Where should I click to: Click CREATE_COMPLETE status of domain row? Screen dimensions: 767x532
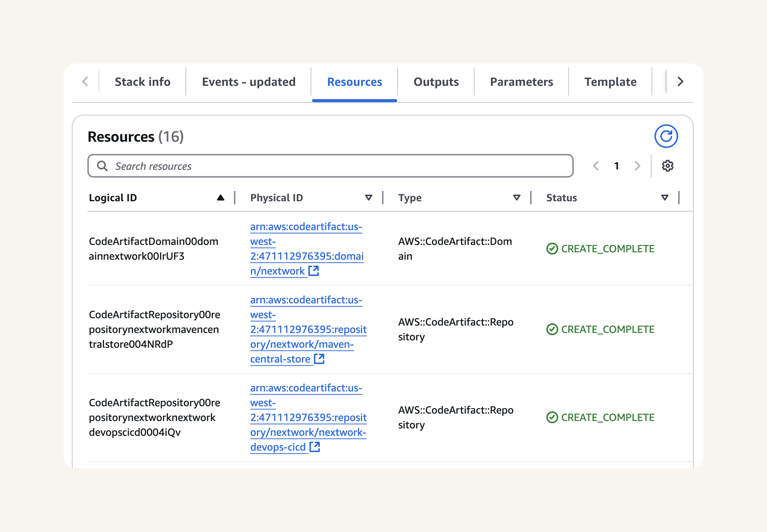(608, 249)
